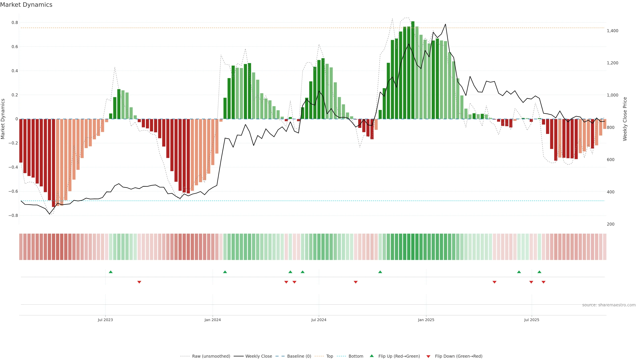Screen dimensions: 644x362
Task: Click the first Flip Up marker after Jul 2023
Action: click(x=111, y=272)
